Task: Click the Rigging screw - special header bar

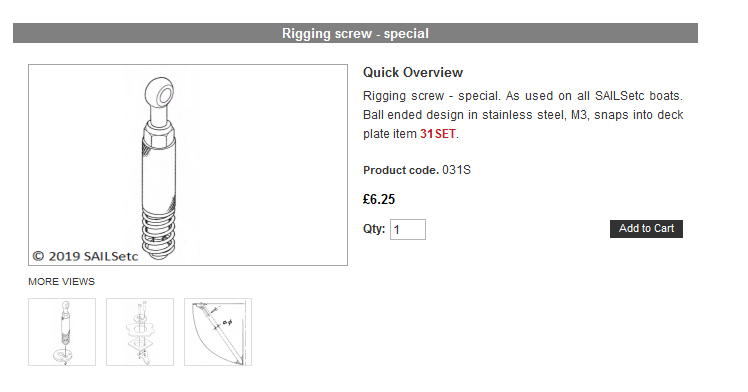Action: 355,33
